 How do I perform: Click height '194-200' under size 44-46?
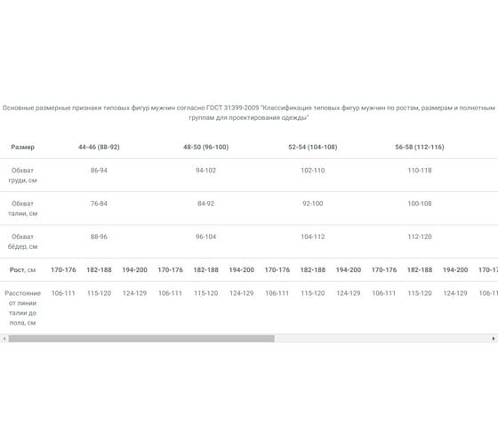click(134, 270)
